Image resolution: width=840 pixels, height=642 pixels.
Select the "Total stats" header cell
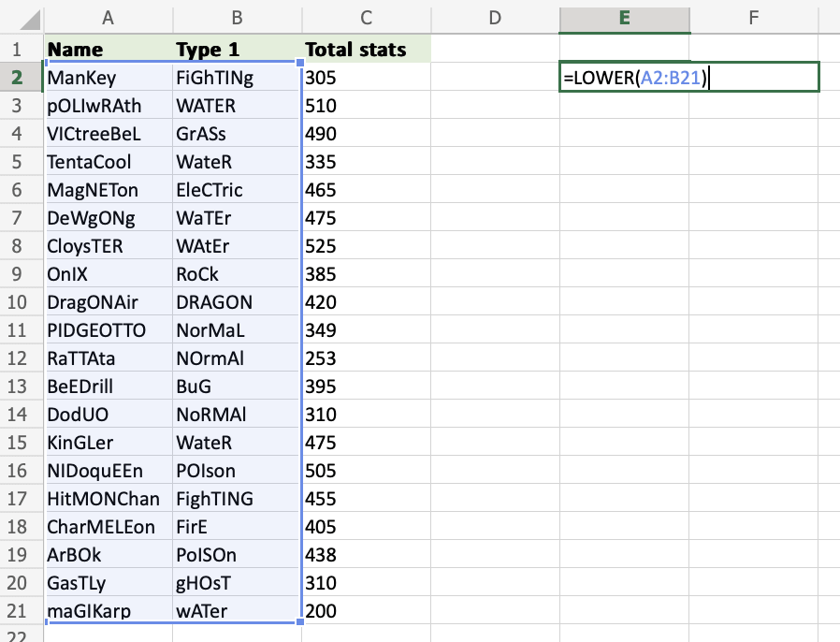tap(366, 50)
